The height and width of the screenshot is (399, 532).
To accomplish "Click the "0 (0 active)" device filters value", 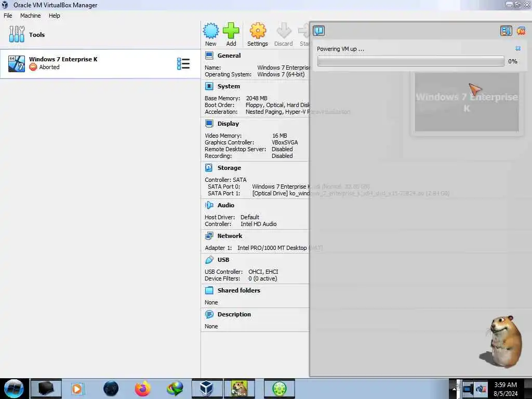I will tap(262, 278).
